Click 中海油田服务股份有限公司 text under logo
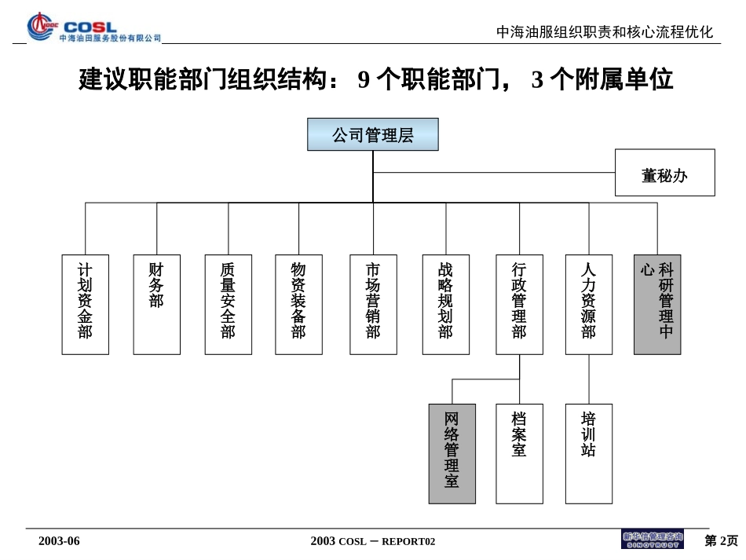Screen dimensions: 746x560 click(x=110, y=38)
